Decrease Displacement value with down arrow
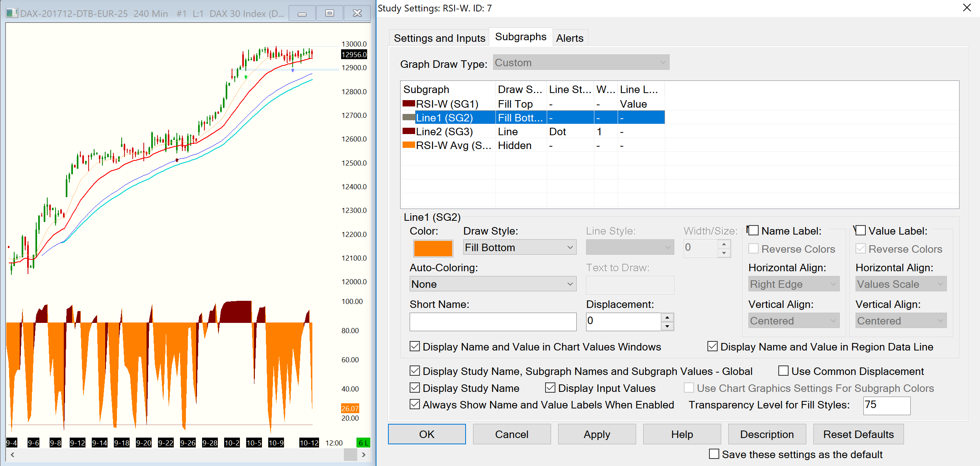The height and width of the screenshot is (466, 980). pos(667,326)
